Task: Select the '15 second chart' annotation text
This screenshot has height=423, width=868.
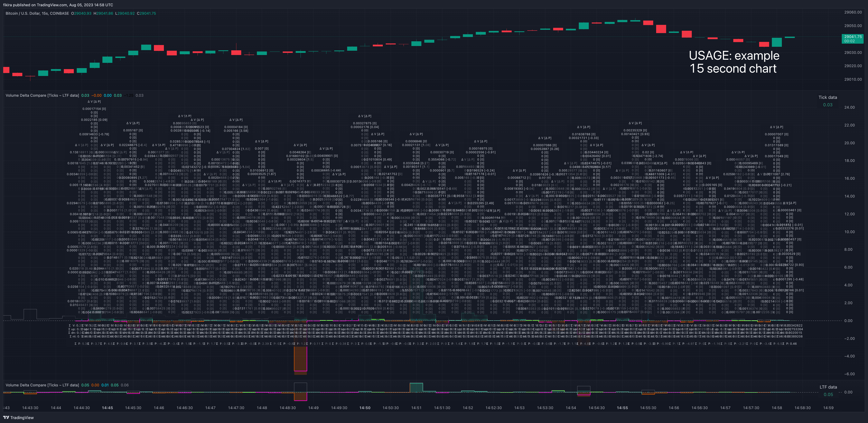Action: pyautogui.click(x=733, y=69)
